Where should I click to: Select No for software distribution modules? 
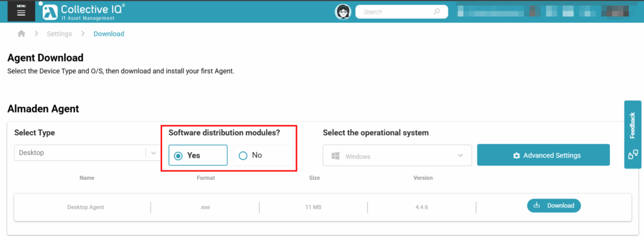click(x=263, y=155)
